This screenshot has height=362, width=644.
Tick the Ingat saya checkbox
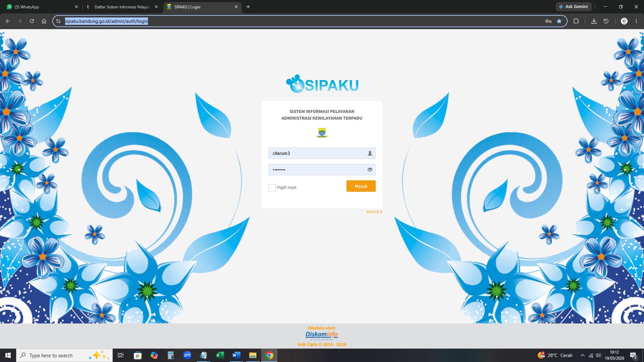point(272,187)
